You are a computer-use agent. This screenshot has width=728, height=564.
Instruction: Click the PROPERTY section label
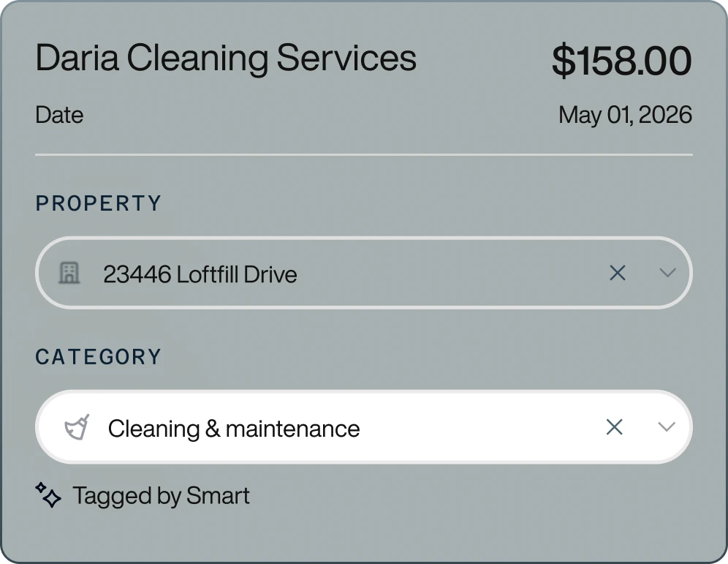(x=98, y=203)
